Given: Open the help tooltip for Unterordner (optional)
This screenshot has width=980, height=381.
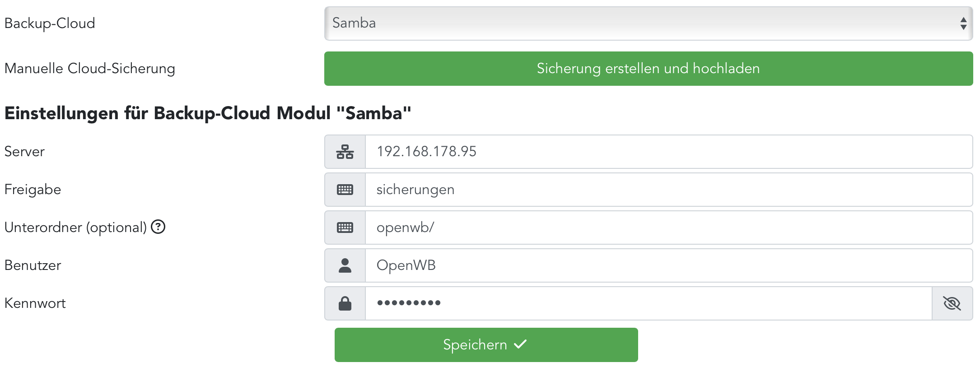Looking at the screenshot, I should [158, 227].
